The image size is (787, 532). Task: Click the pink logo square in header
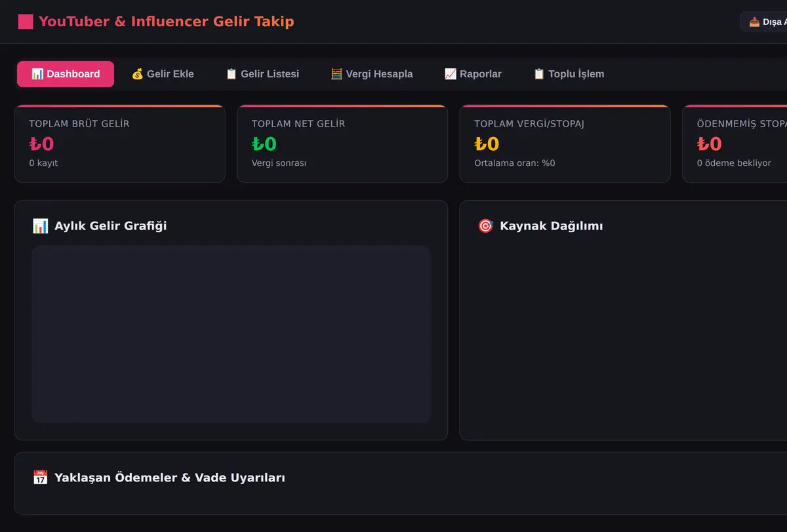(x=26, y=22)
